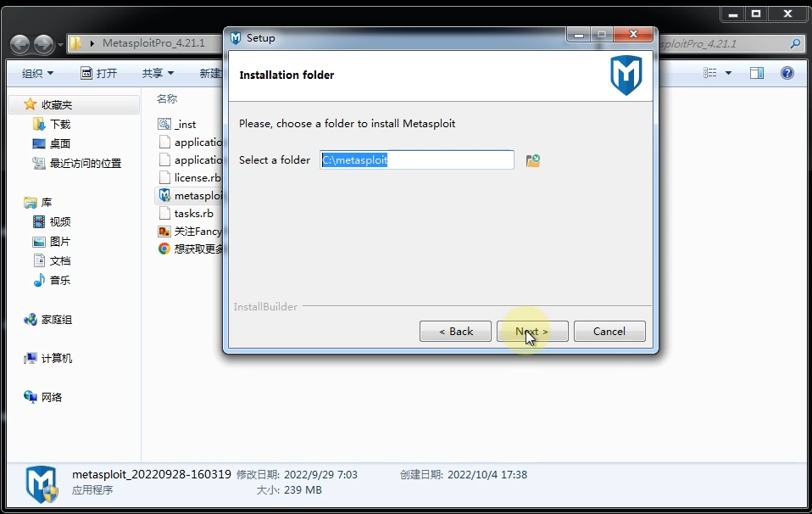Click the _inst file icon
The height and width of the screenshot is (514, 812).
pos(164,124)
